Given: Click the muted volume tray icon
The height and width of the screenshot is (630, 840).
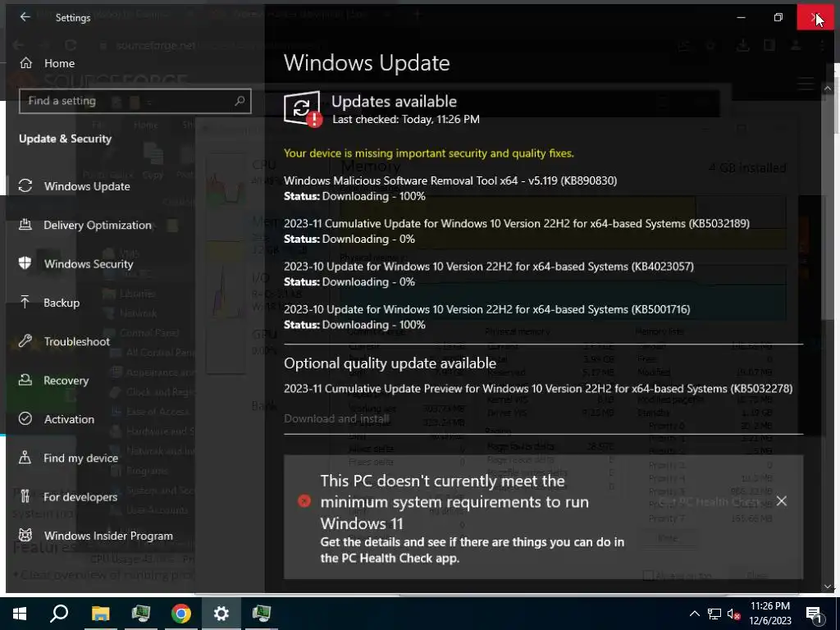Looking at the screenshot, I should [734, 614].
